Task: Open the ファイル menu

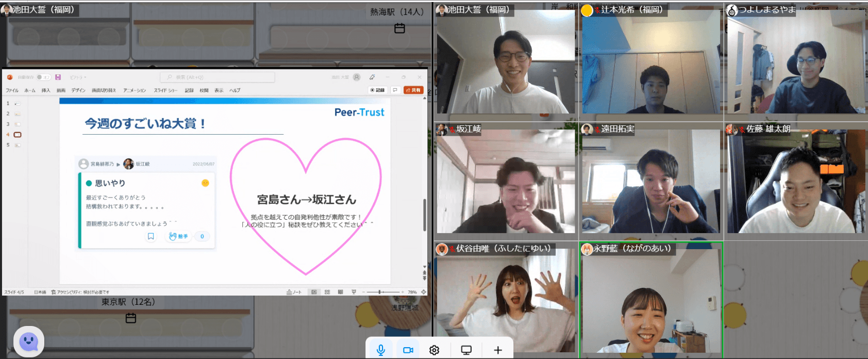Action: pos(12,90)
